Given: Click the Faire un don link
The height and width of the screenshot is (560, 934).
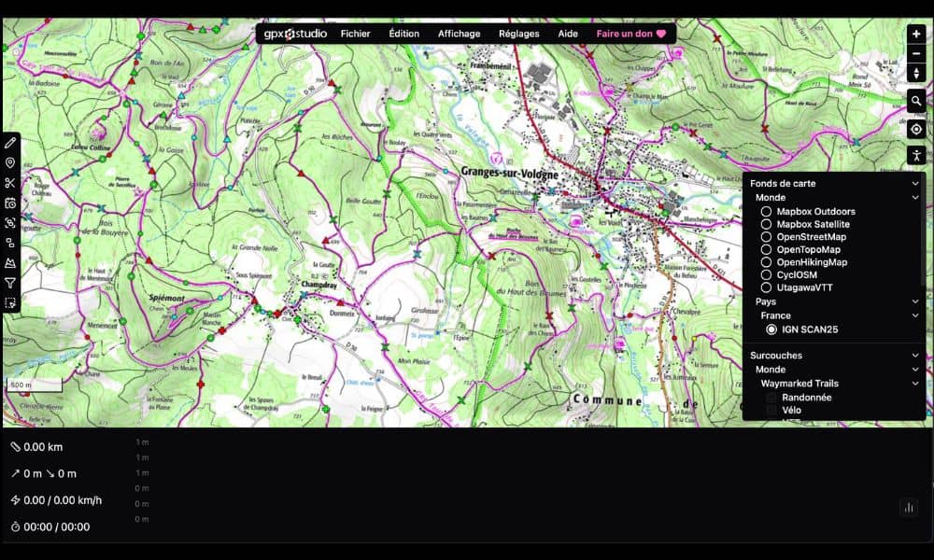Looking at the screenshot, I should click(x=630, y=34).
